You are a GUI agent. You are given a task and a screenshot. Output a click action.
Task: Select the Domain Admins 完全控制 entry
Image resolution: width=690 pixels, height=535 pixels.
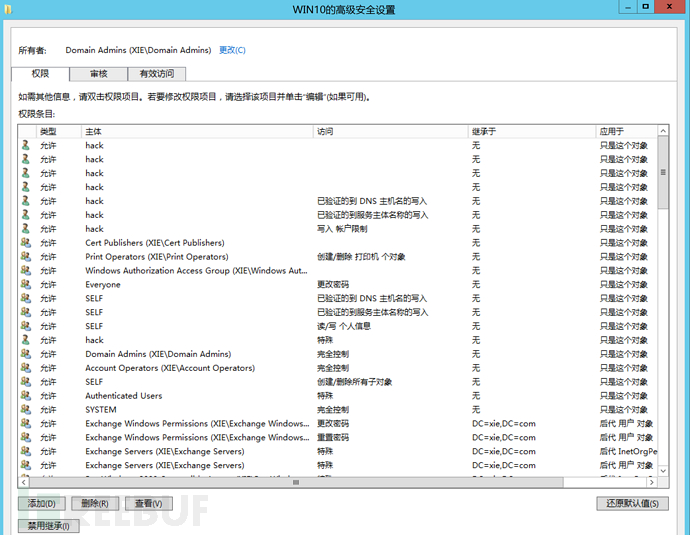[x=338, y=354]
